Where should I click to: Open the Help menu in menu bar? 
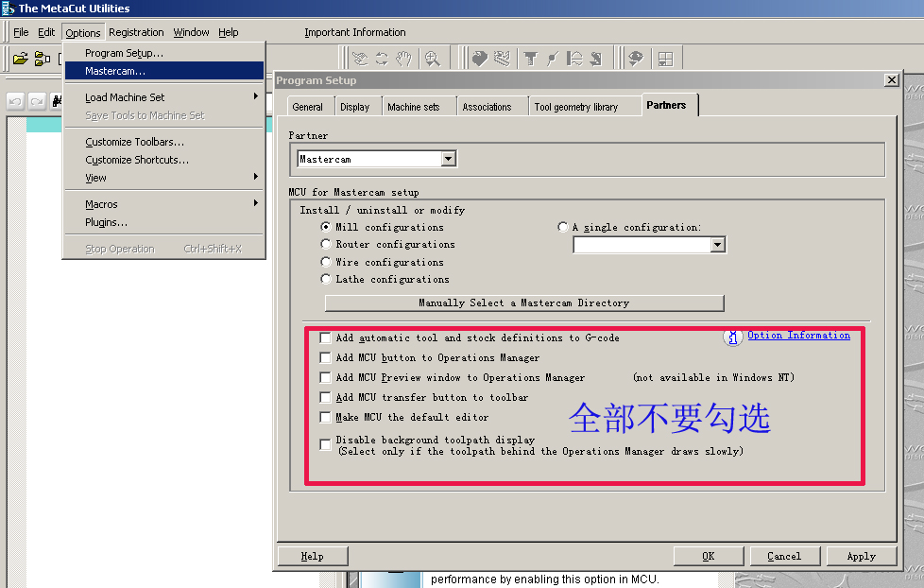pos(228,32)
